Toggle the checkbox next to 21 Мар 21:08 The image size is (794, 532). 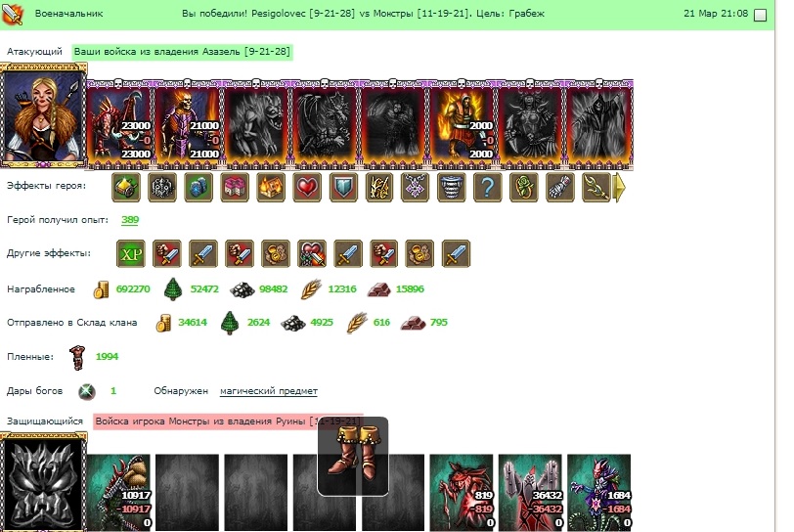pyautogui.click(x=760, y=16)
